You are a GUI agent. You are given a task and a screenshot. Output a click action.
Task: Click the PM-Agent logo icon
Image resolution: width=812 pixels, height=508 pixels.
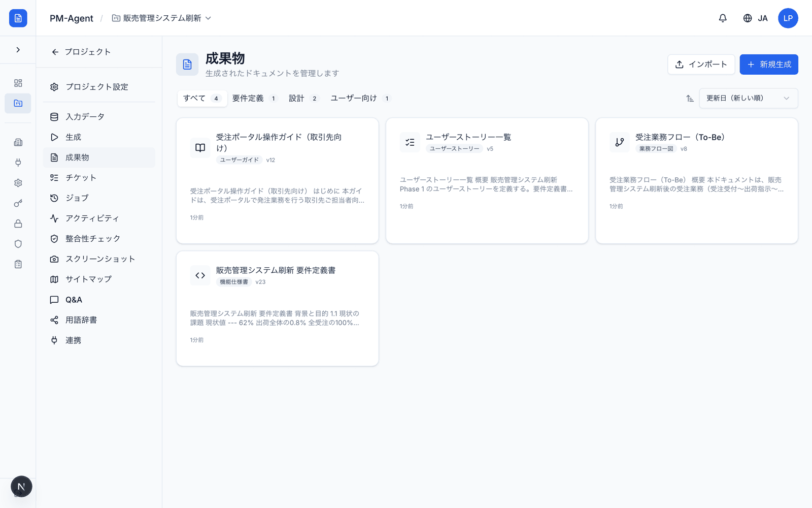pyautogui.click(x=18, y=18)
